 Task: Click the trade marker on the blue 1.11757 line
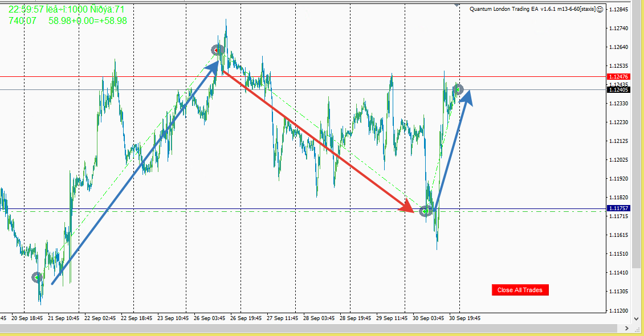[x=425, y=211]
